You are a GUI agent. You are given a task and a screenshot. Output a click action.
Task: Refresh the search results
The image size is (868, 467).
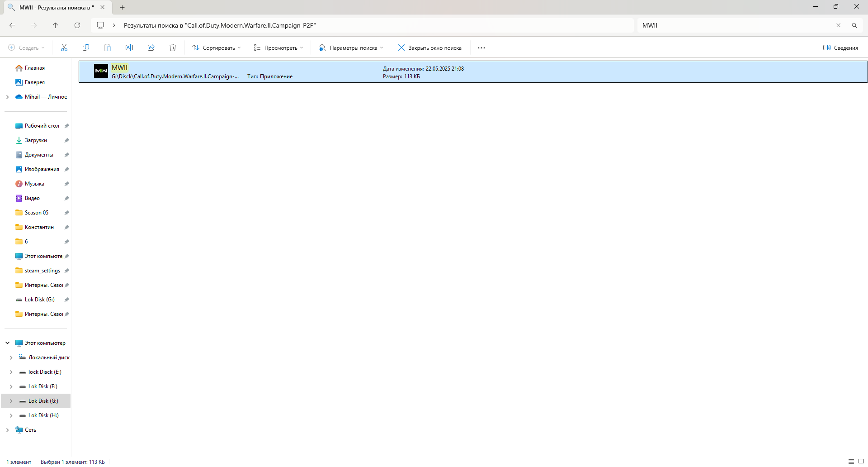coord(77,25)
